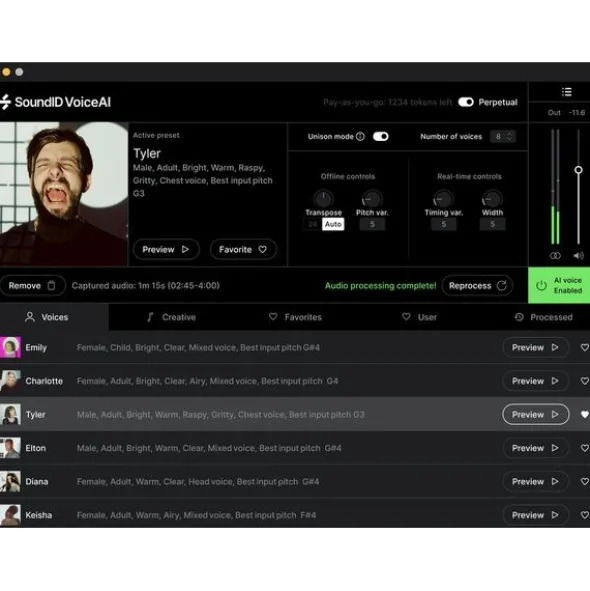Switch to the Favorites tab
Viewport: 590px width, 591px height.
tap(295, 317)
